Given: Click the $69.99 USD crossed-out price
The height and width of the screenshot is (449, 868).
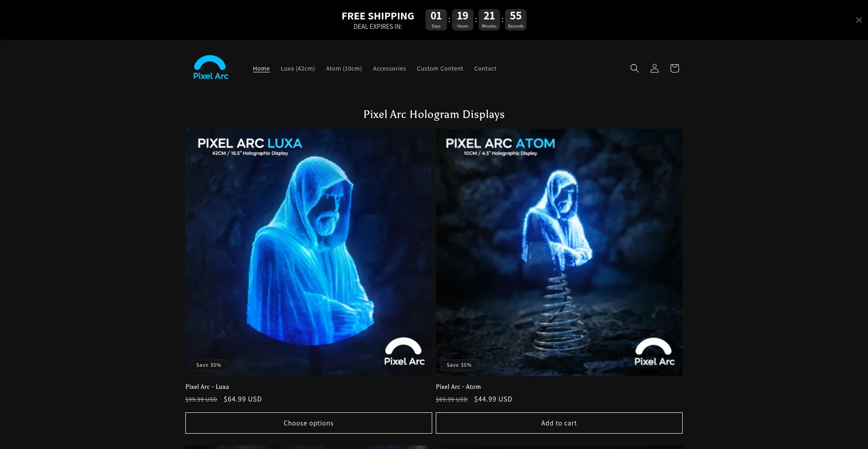Looking at the screenshot, I should (452, 400).
